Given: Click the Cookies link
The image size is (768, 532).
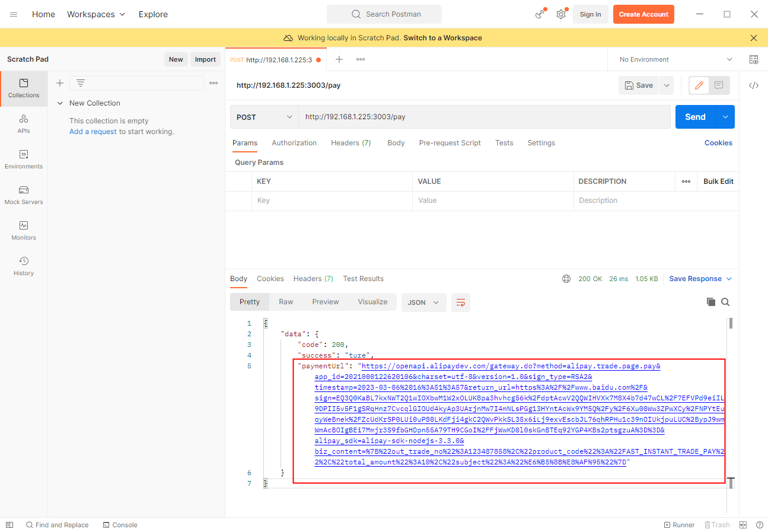Looking at the screenshot, I should click(718, 143).
